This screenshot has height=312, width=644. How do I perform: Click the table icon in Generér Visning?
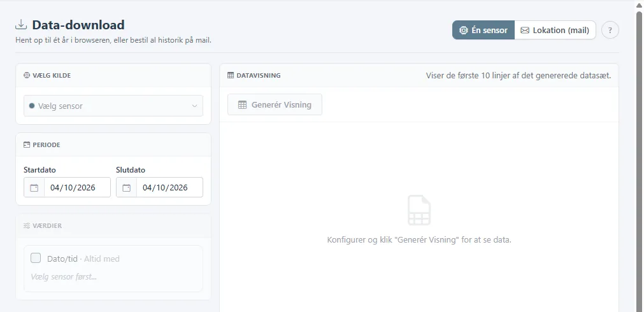pos(242,104)
